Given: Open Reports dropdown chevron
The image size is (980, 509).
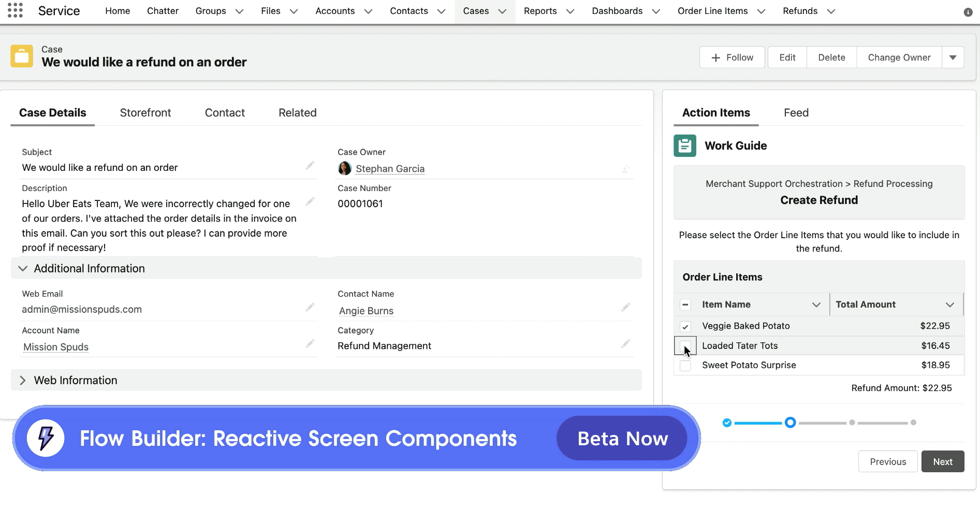Looking at the screenshot, I should (x=570, y=11).
